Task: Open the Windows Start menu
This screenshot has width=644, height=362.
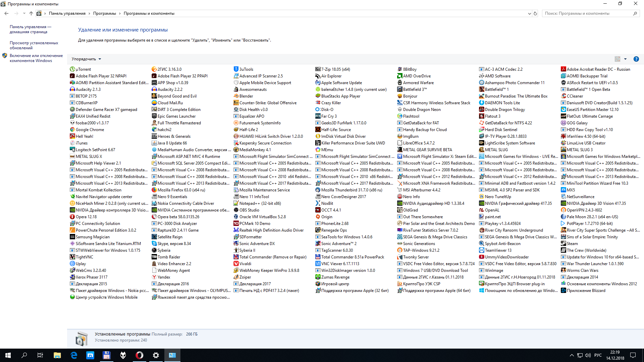Action: tap(8, 355)
